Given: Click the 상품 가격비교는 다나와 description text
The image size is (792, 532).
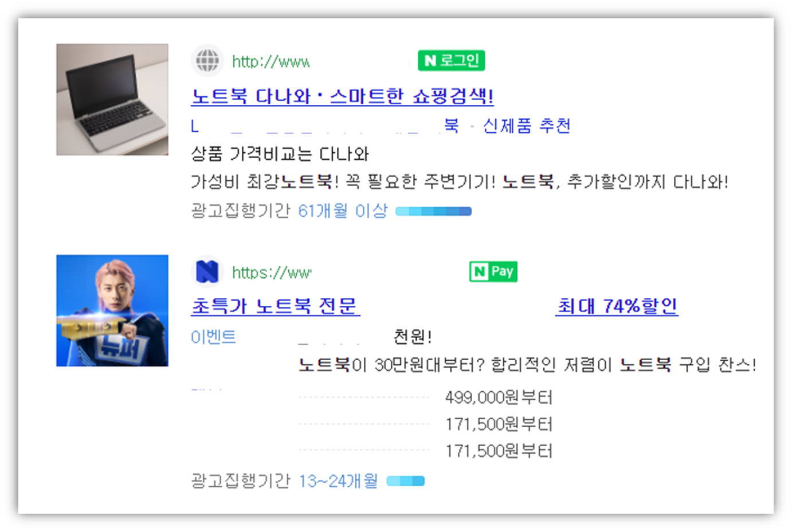Looking at the screenshot, I should click(x=280, y=154).
